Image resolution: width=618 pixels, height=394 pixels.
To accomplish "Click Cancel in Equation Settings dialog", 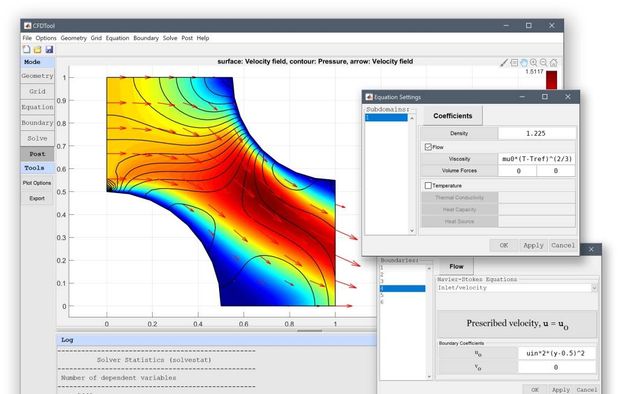I will [563, 245].
